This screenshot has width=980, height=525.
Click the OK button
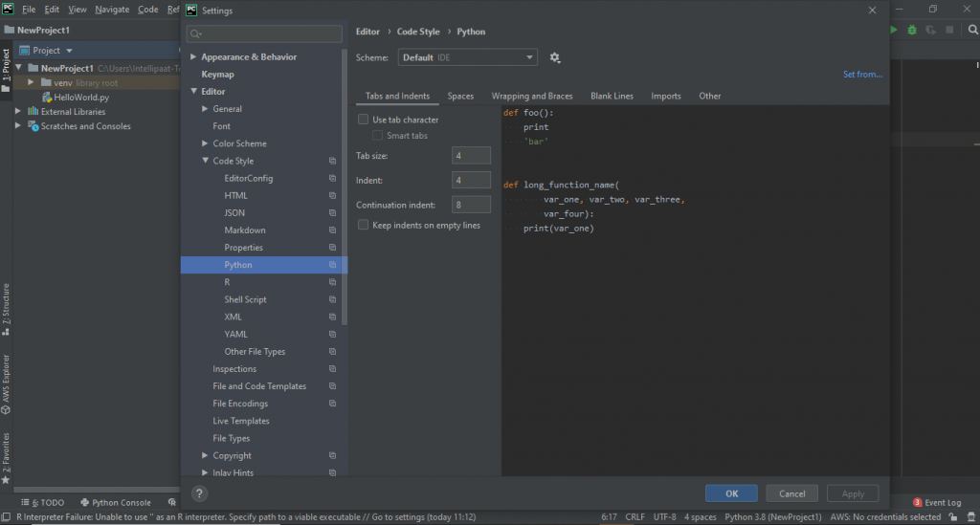click(x=731, y=493)
